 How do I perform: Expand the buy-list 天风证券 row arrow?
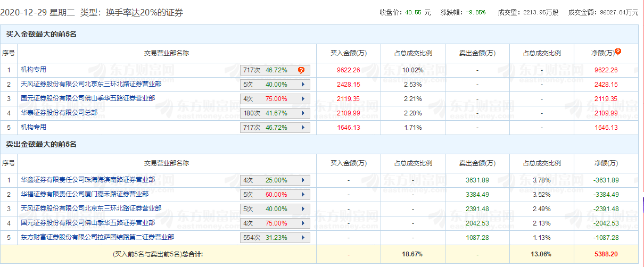[303, 85]
